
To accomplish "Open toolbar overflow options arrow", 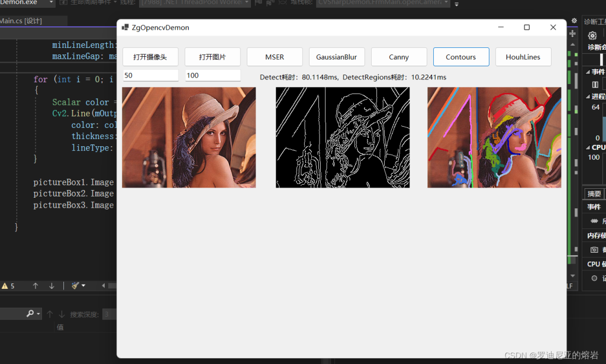I will (x=456, y=4).
